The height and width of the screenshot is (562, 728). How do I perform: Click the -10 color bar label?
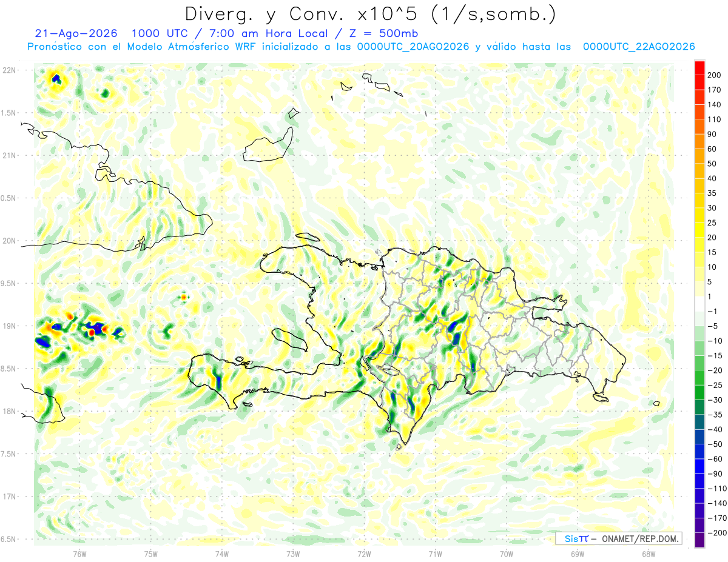(716, 341)
